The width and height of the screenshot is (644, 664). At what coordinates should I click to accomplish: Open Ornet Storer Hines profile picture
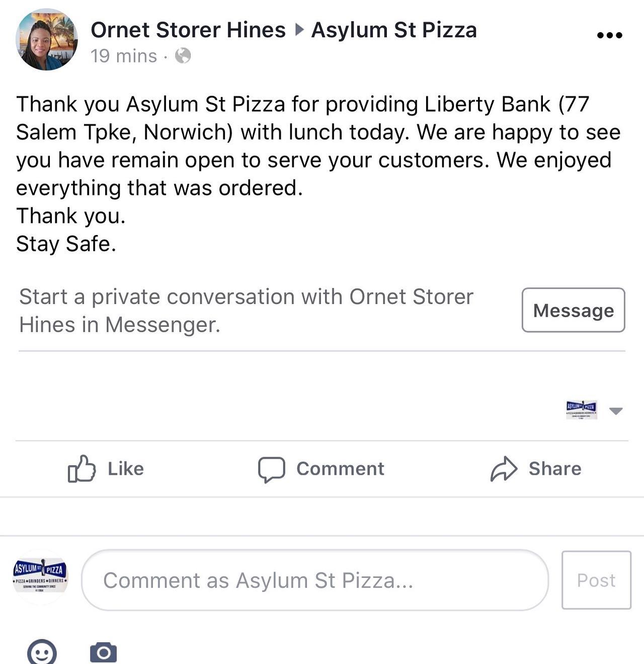[x=47, y=40]
